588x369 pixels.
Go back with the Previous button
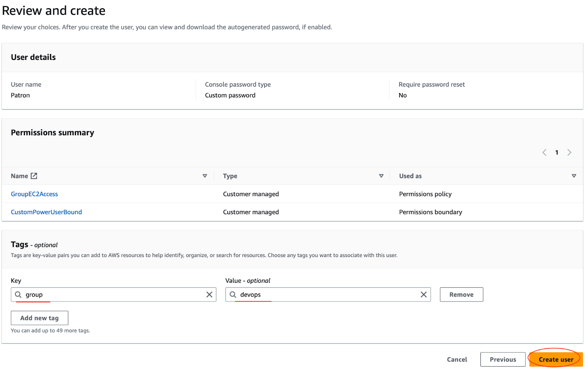(502, 359)
